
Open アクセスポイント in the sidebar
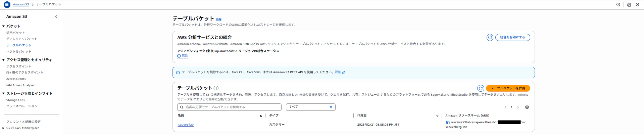18,66
